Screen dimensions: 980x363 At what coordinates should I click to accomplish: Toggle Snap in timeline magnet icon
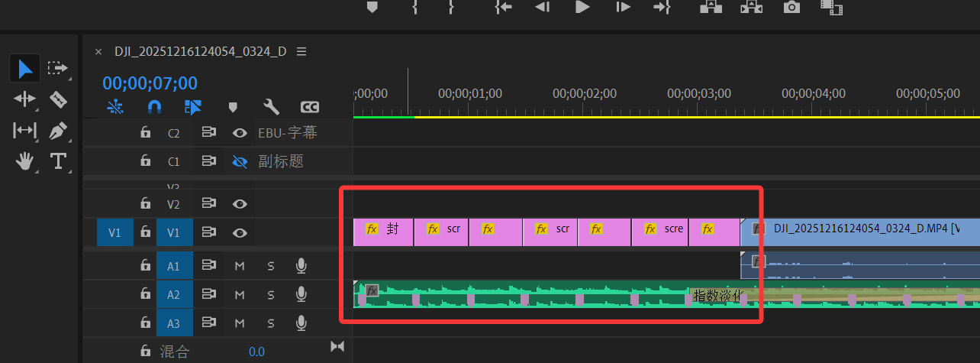pos(154,107)
